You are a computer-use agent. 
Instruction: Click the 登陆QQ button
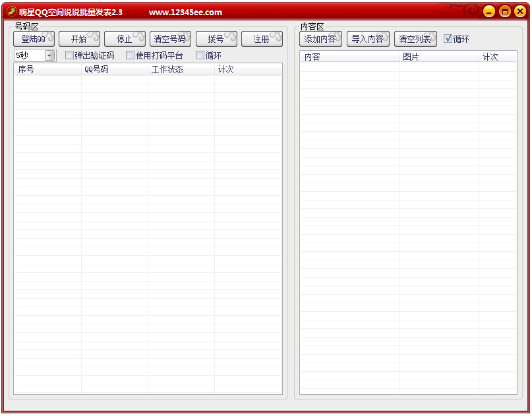tap(34, 39)
